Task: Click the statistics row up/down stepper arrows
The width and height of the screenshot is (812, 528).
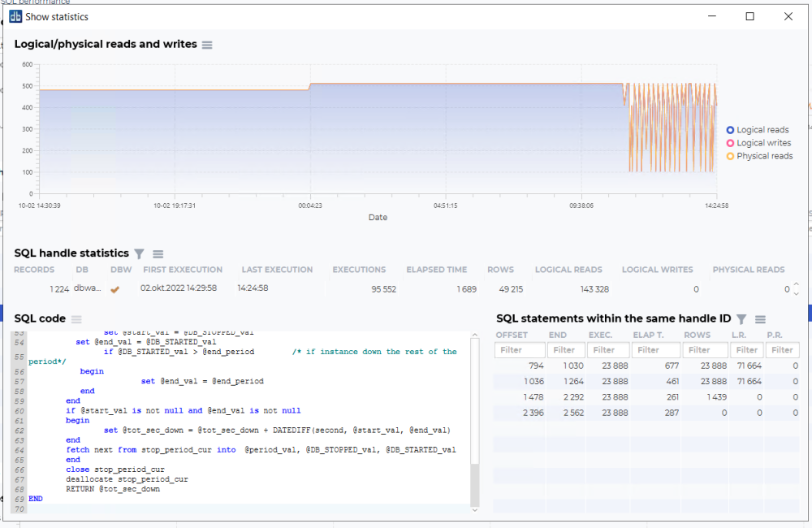Action: click(x=796, y=288)
